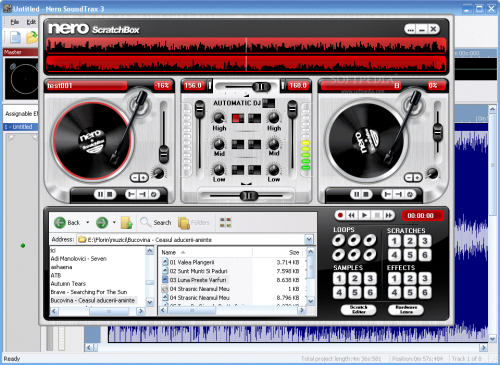Toggle the right High kill switch
Image resolution: width=500 pixels, height=365 pixels.
coord(255,118)
